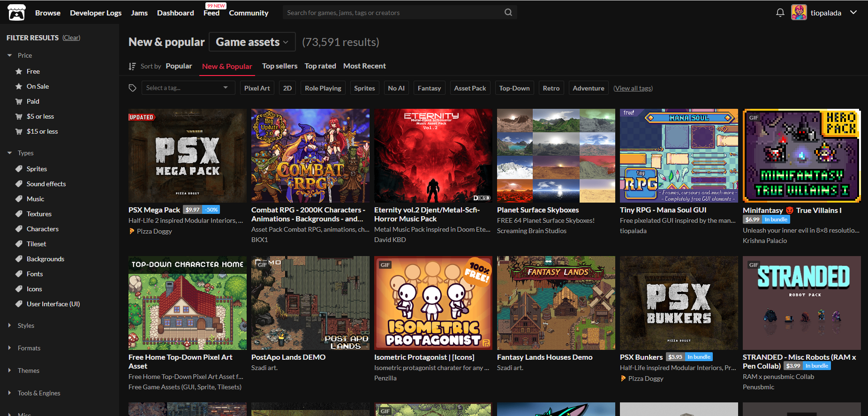Open Planet Surface Skyboxes thumbnail

coord(556,156)
